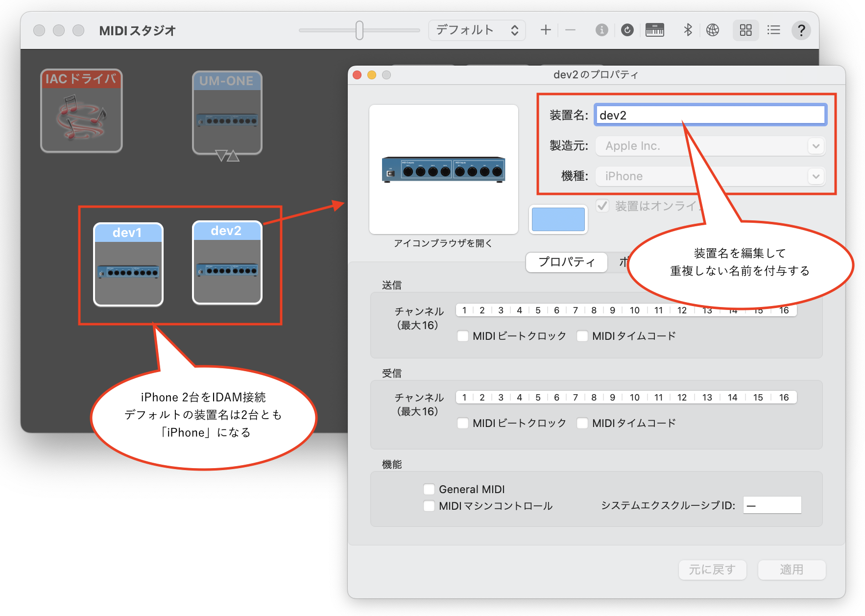Enable MIDI ビートクロック under 送信
865x616 pixels.
pos(463,336)
